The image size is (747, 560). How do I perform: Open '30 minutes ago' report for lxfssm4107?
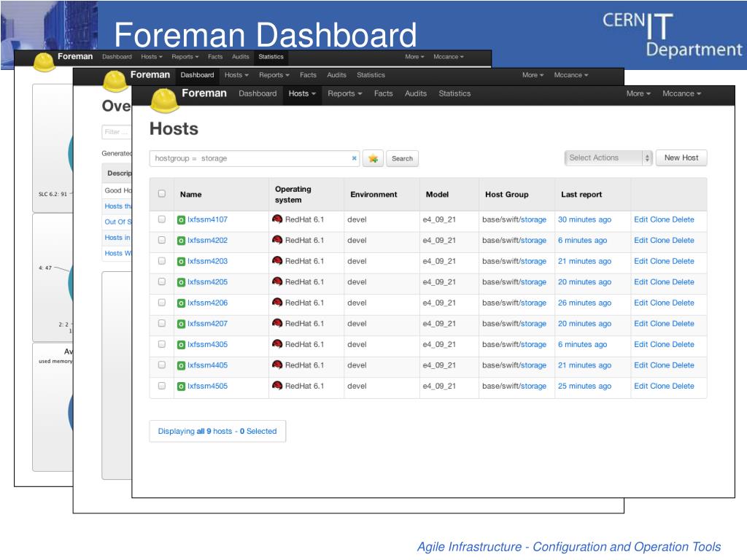584,219
